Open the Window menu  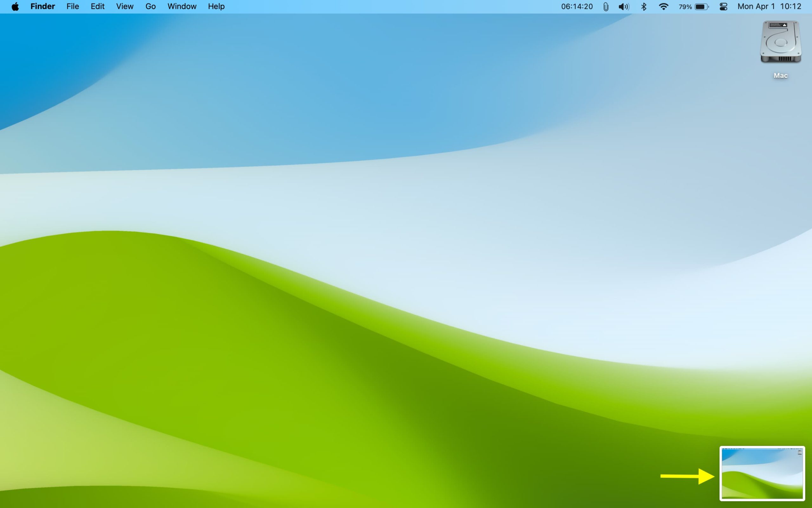tap(182, 6)
